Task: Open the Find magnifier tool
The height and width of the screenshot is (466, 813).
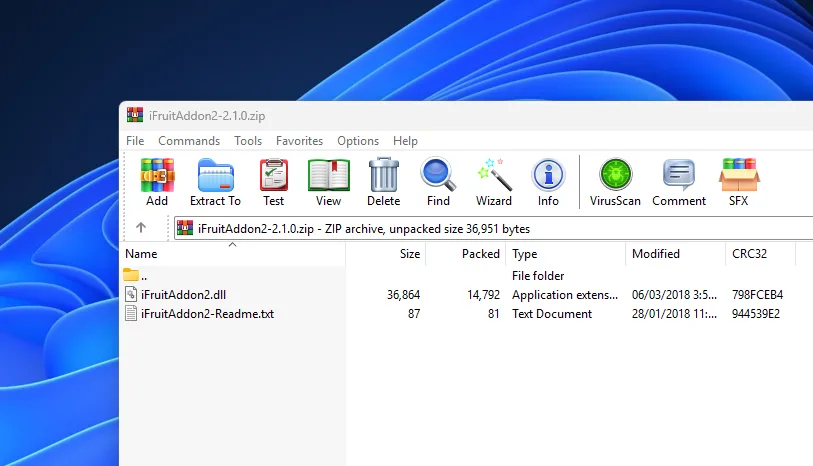Action: pos(438,181)
